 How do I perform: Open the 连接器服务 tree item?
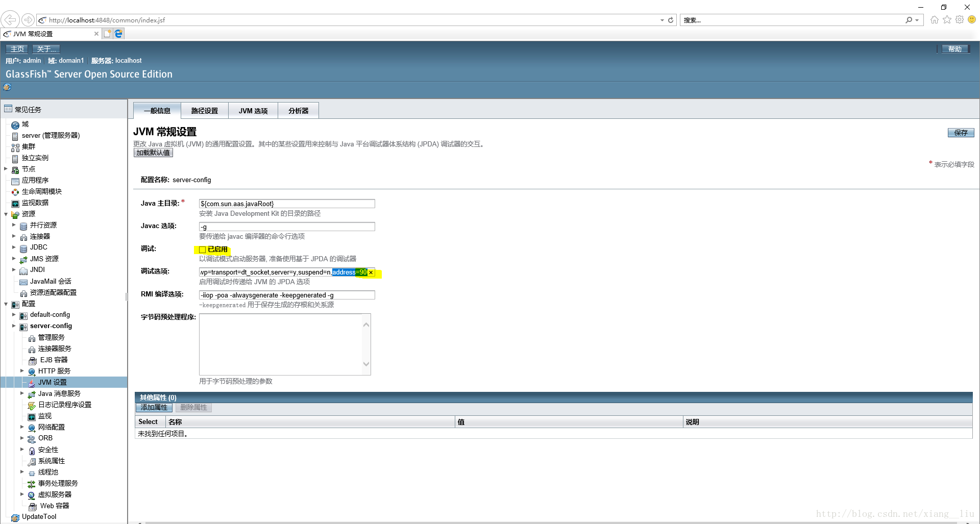click(x=55, y=348)
